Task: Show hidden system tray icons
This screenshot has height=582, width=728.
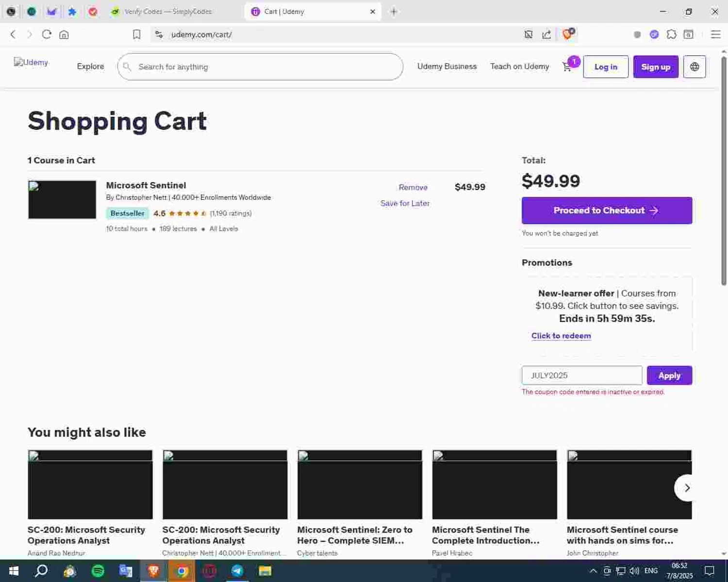Action: point(593,571)
